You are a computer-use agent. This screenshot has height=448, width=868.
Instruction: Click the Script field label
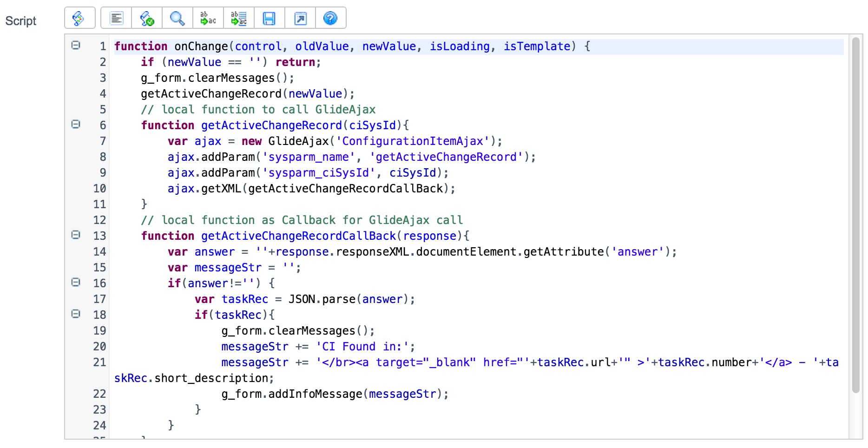pyautogui.click(x=21, y=21)
